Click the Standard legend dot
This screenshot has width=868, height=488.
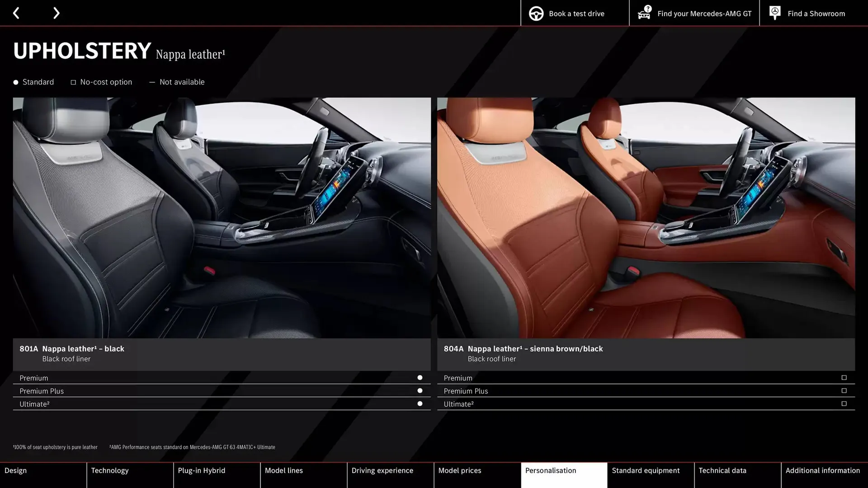click(16, 82)
